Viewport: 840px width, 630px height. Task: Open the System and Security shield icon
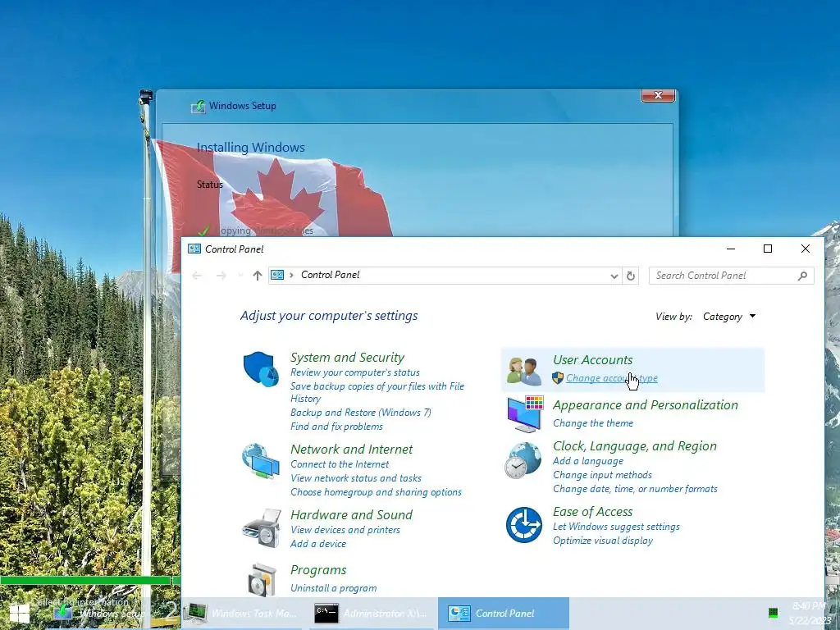coord(261,369)
